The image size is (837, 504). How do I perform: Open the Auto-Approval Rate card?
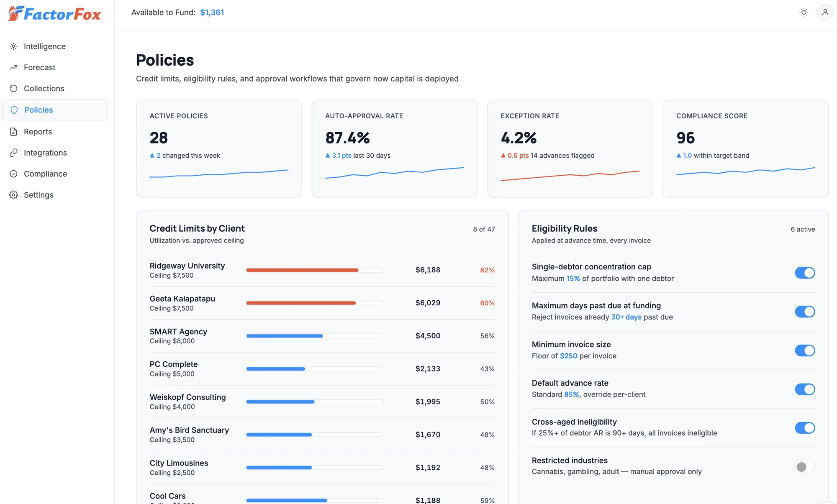click(x=395, y=148)
